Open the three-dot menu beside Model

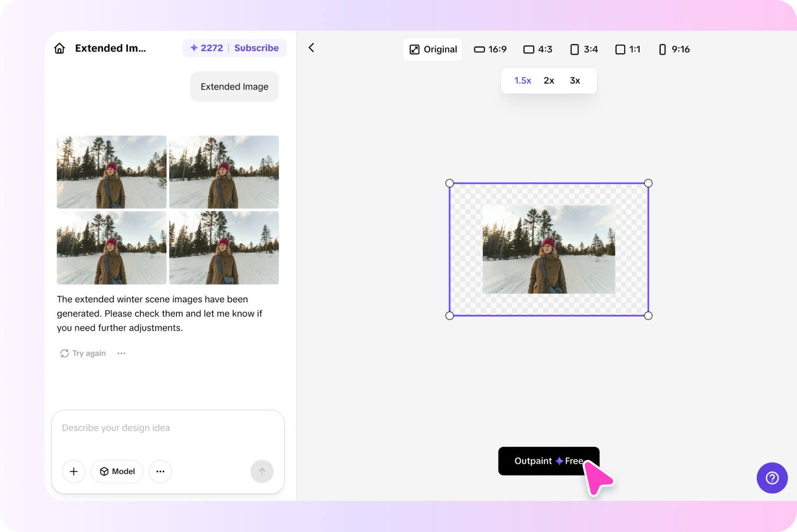(160, 472)
